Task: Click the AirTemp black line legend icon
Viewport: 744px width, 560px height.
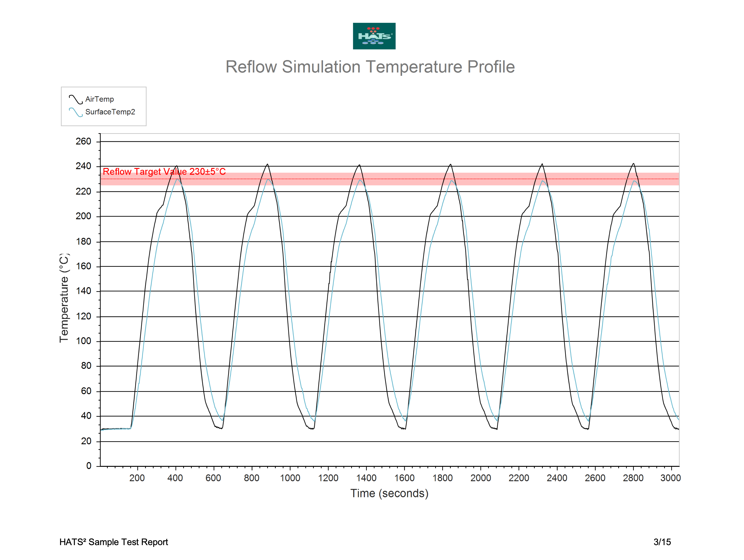Action: pyautogui.click(x=76, y=100)
